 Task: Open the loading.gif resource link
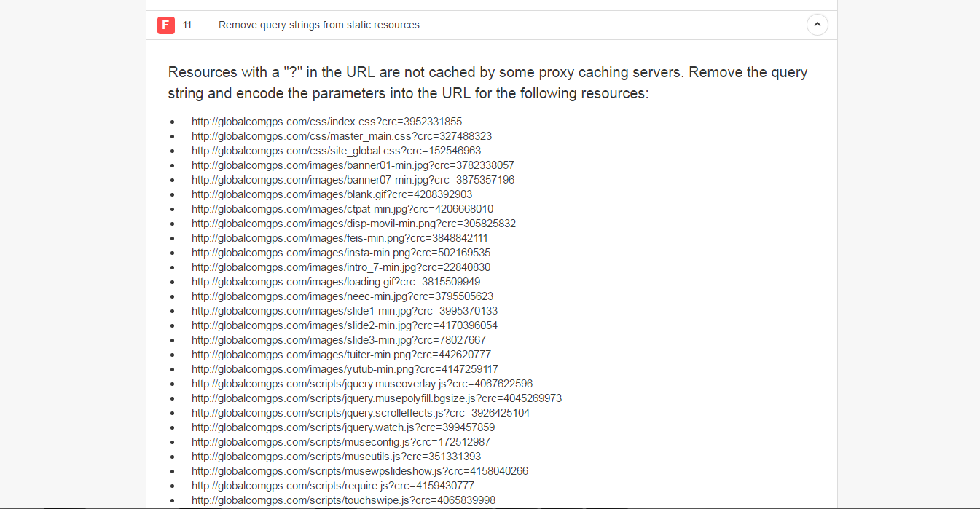336,282
